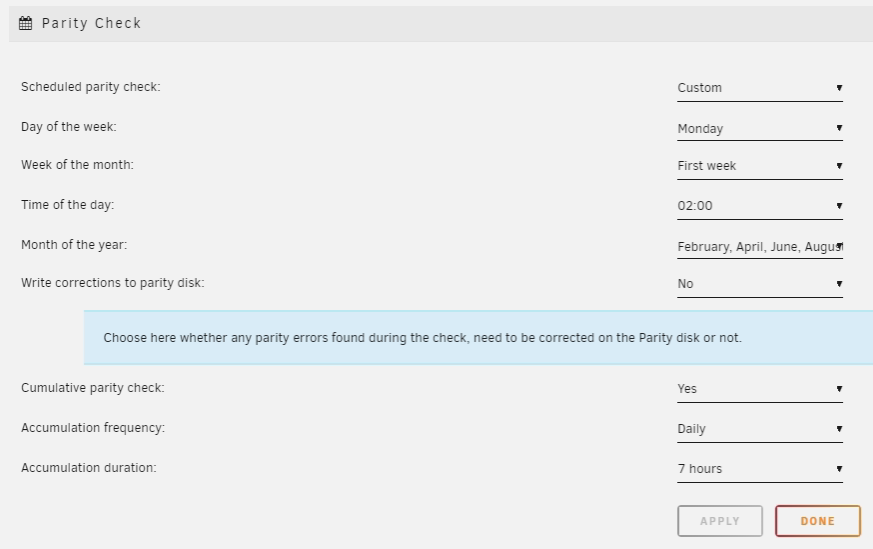The image size is (873, 549).
Task: Open the Accumulation frequency dropdown
Action: coord(760,429)
